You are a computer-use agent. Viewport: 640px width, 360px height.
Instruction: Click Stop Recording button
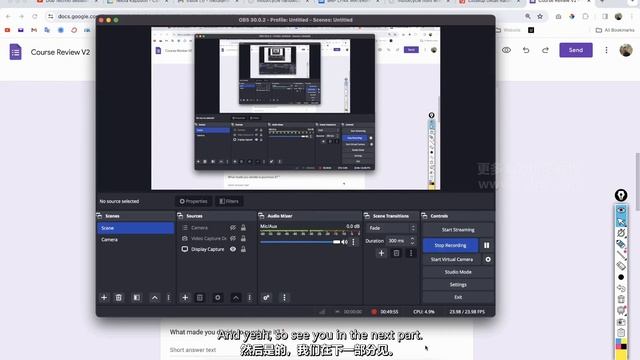450,245
